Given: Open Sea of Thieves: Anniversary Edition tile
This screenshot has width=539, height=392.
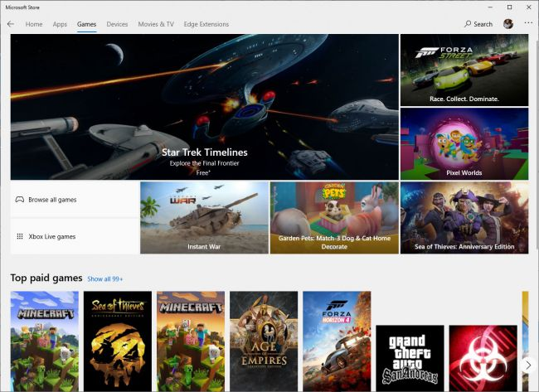Looking at the screenshot, I should pyautogui.click(x=464, y=218).
